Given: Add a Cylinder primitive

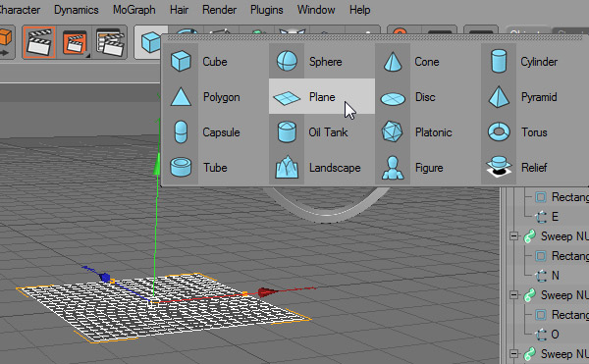Looking at the screenshot, I should click(x=535, y=61).
